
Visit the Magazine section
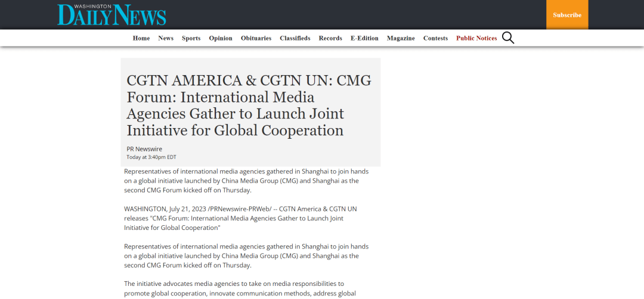point(401,38)
